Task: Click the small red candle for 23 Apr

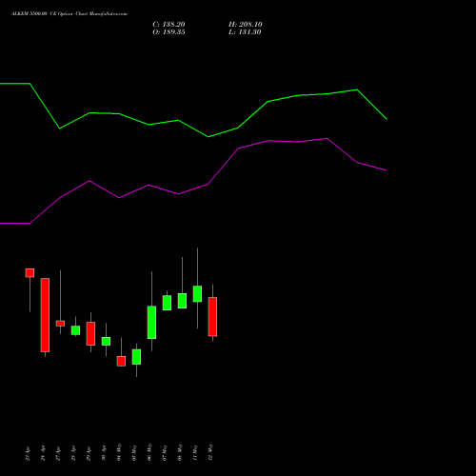Action: [30, 273]
